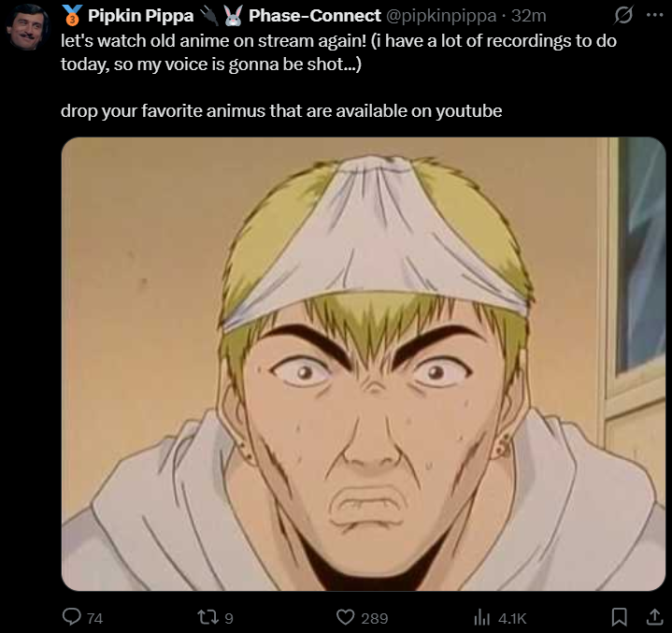This screenshot has height=633, width=672.
Task: Click the Grok explain icon on the post
Action: click(623, 16)
